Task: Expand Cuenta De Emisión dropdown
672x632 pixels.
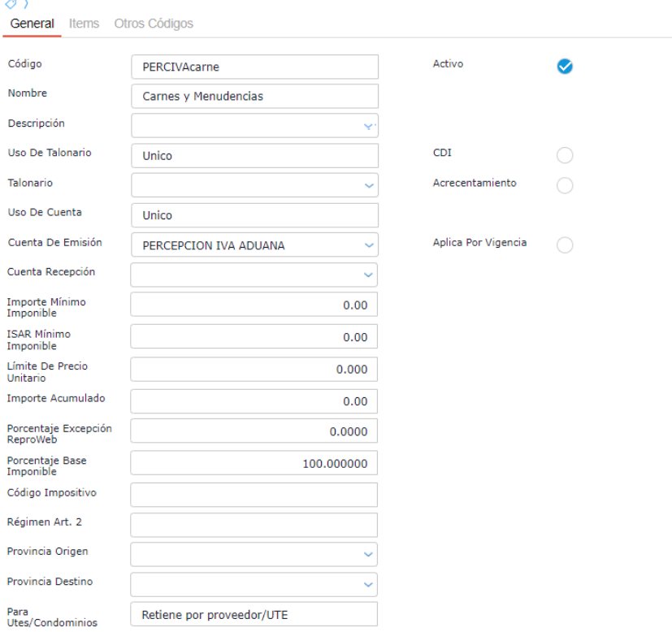Action: pyautogui.click(x=369, y=245)
